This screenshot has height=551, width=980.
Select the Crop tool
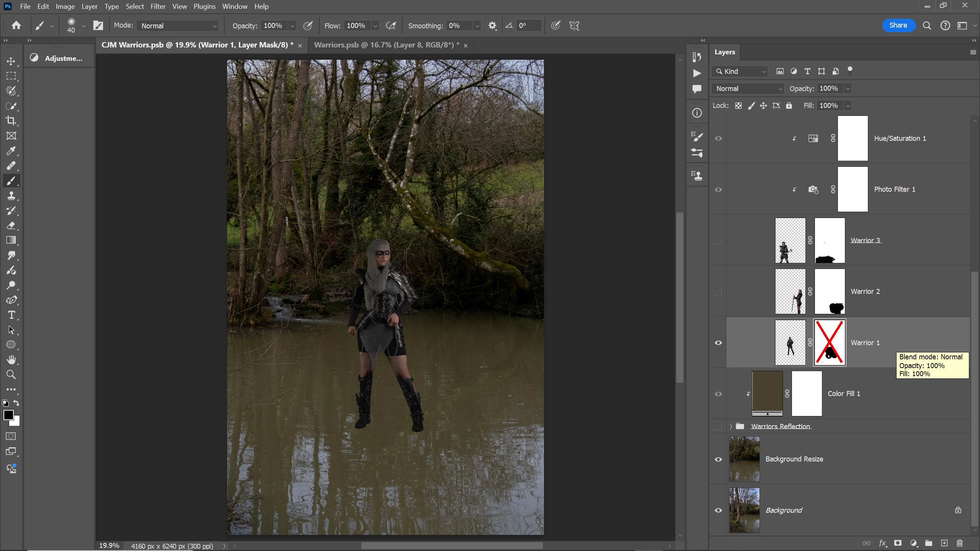coord(11,121)
